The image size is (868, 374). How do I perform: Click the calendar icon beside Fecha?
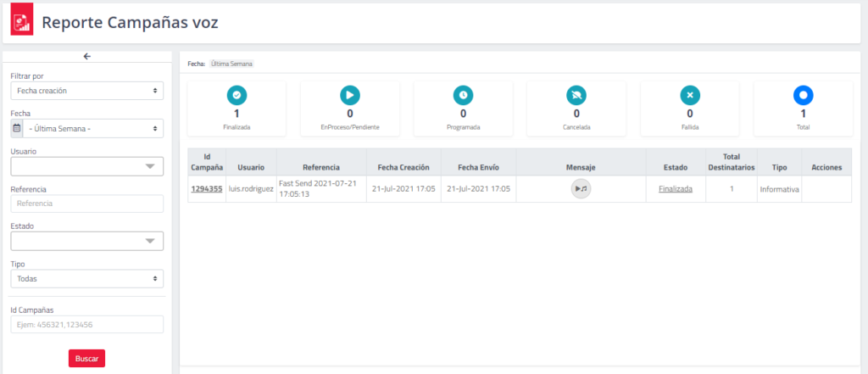tap(17, 129)
